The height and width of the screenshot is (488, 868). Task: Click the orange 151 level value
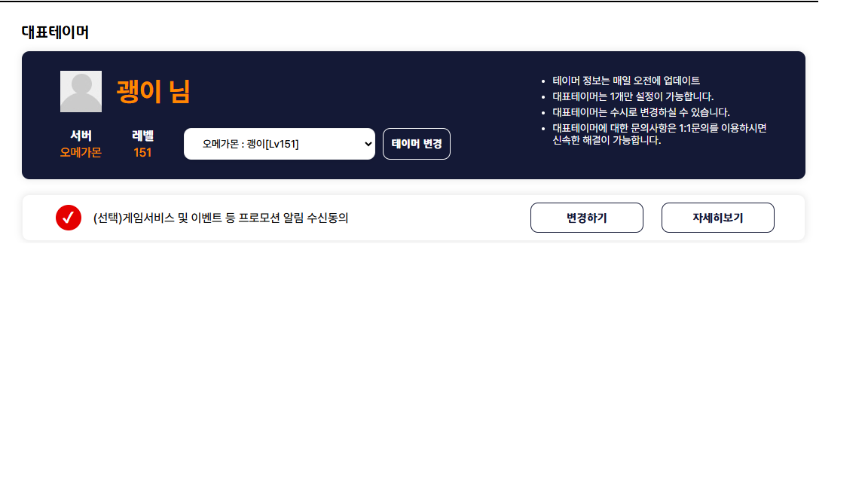coord(142,152)
